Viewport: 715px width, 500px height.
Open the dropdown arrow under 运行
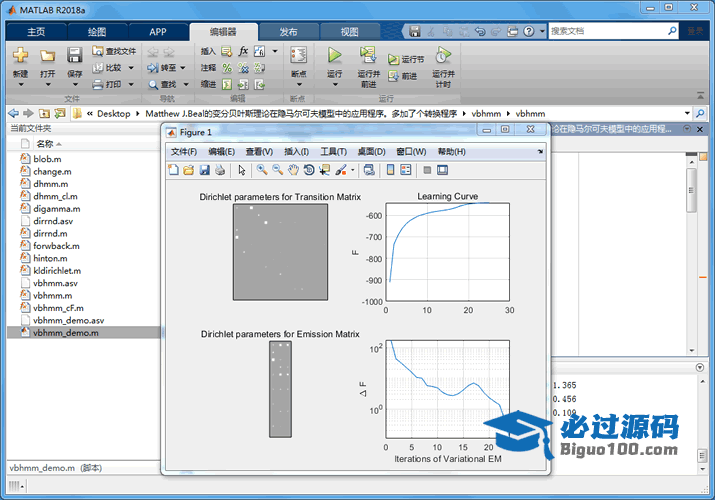335,85
